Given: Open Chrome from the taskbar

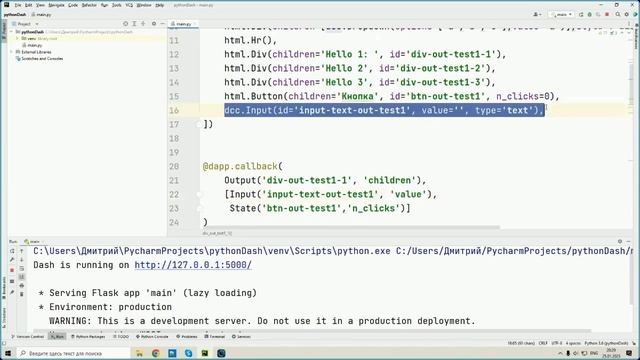Looking at the screenshot, I should click(x=156, y=353).
